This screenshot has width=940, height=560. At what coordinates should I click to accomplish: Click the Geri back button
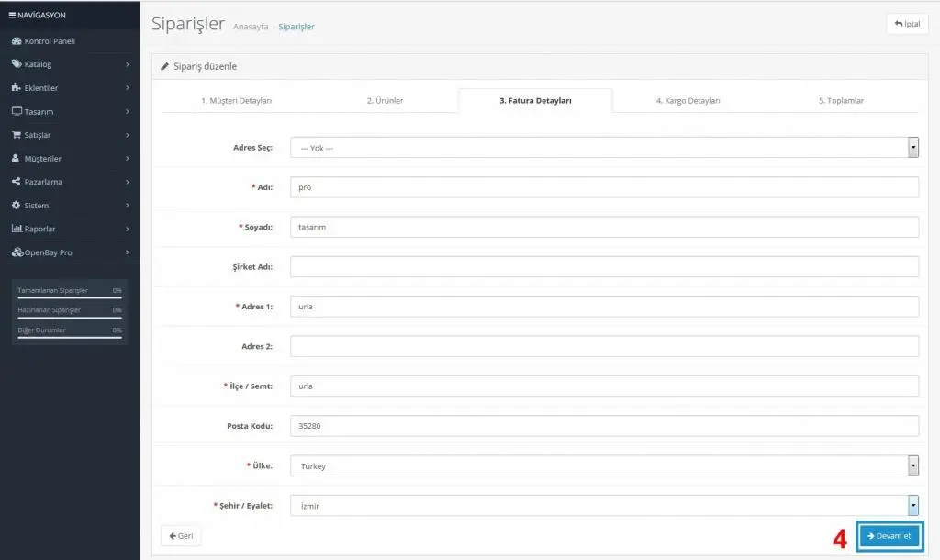[x=181, y=536]
